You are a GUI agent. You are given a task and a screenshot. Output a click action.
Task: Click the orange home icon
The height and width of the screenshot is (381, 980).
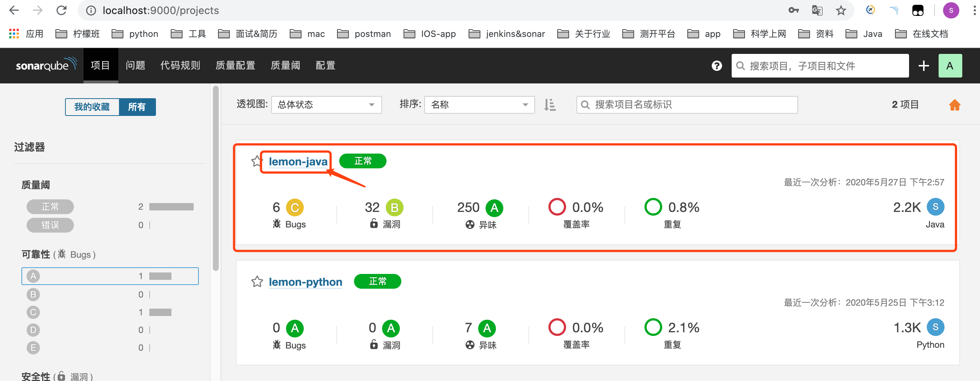954,105
